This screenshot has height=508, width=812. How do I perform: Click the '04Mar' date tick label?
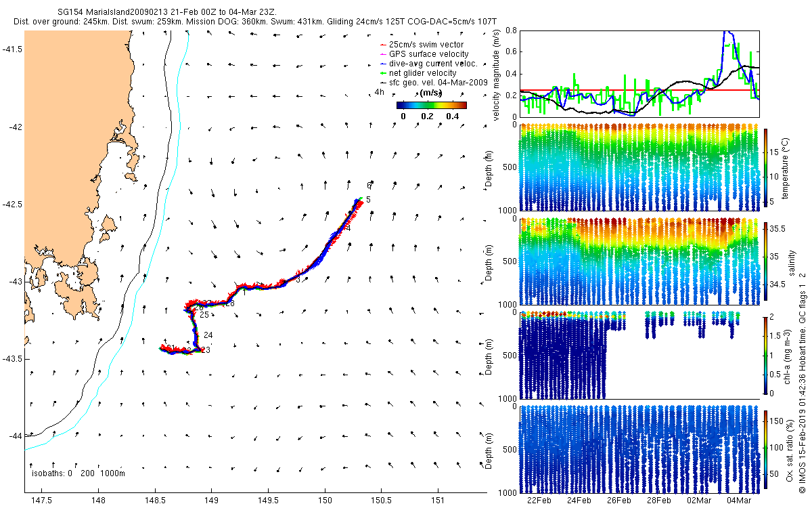pos(739,501)
